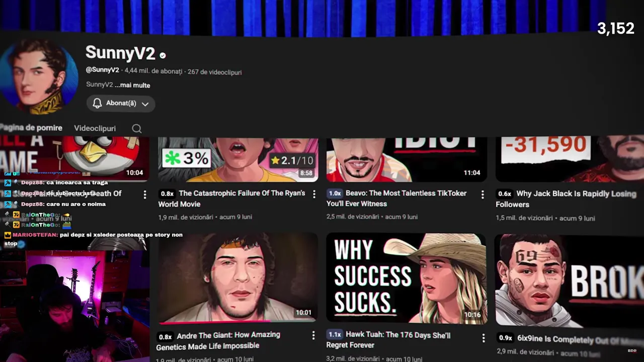Image resolution: width=644 pixels, height=362 pixels.
Task: Click the 0.8x badge on Ryan's World video
Action: click(x=167, y=194)
